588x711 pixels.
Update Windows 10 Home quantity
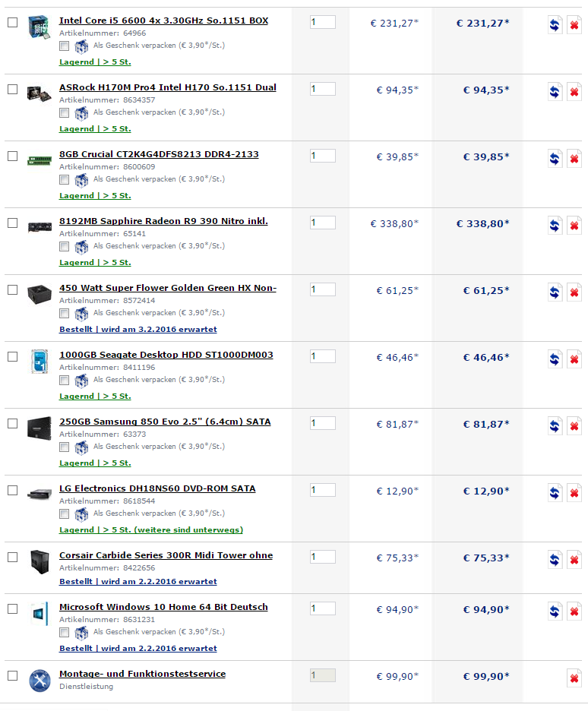(555, 611)
